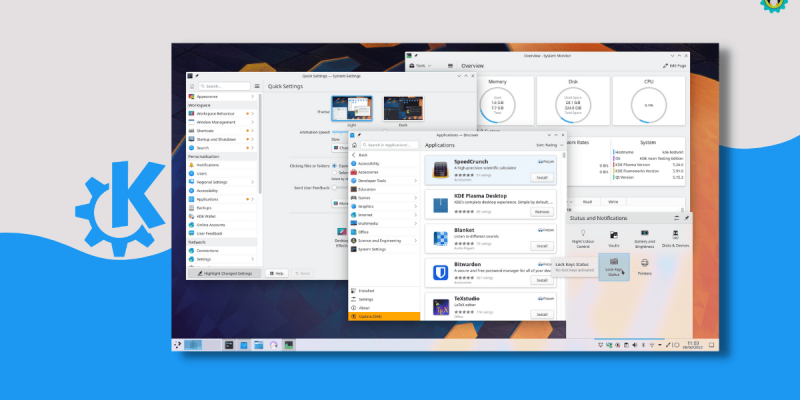Choose the Light theme thumbnail
The image size is (800, 400).
(352, 108)
